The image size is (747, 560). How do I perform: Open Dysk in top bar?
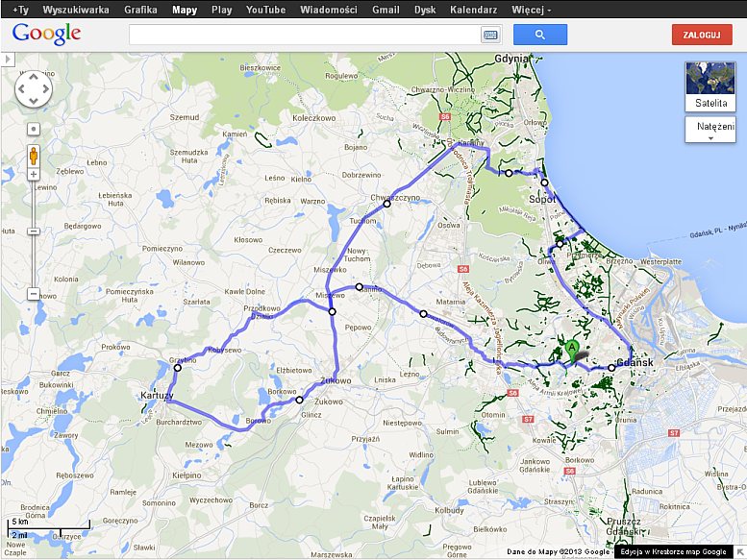coord(425,10)
